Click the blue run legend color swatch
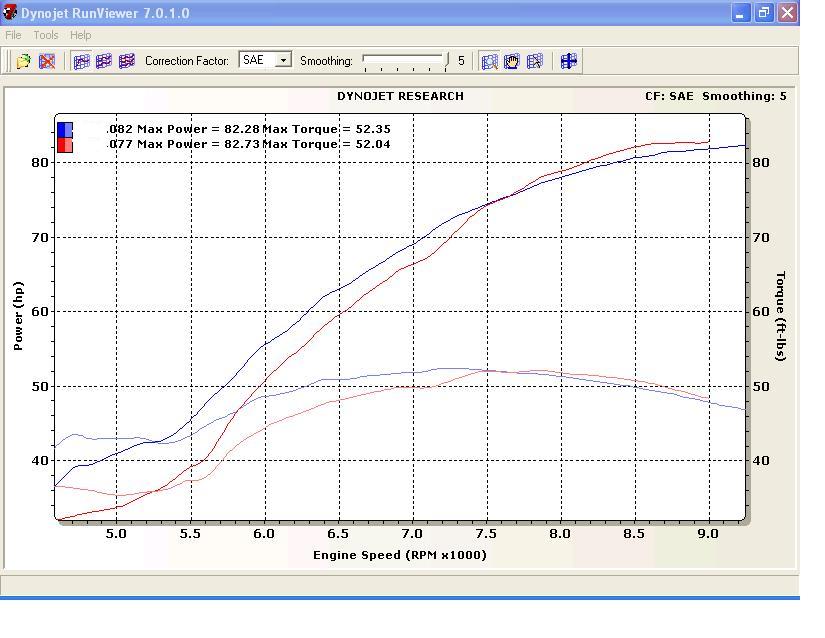Screen dimensions: 825x638 tap(65, 129)
